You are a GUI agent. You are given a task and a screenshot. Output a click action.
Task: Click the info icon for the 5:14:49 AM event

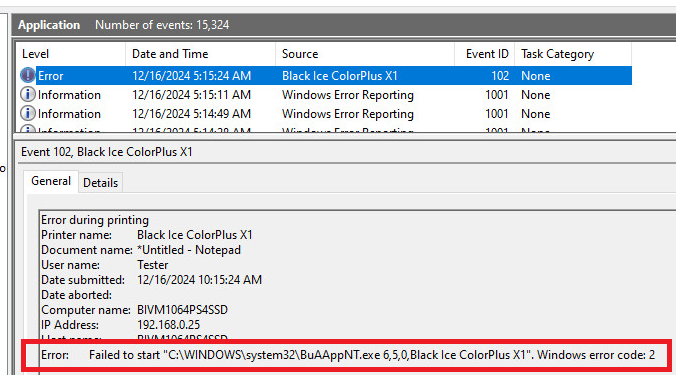28,113
